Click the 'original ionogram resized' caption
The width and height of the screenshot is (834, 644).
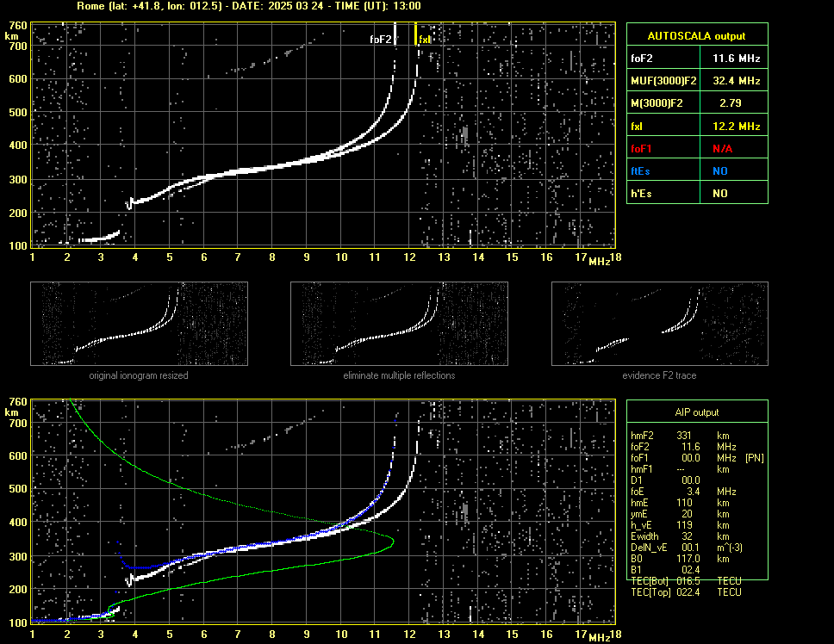139,375
